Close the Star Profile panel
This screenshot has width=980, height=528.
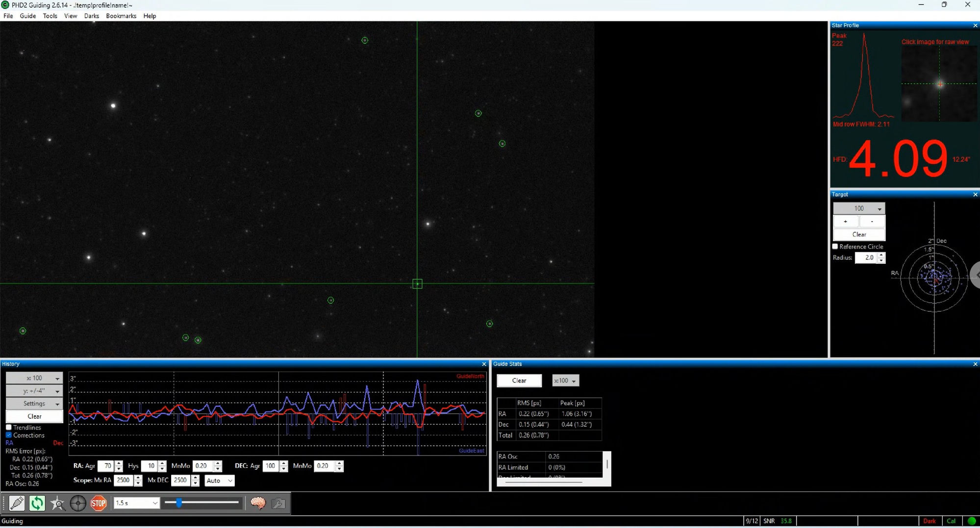point(975,25)
